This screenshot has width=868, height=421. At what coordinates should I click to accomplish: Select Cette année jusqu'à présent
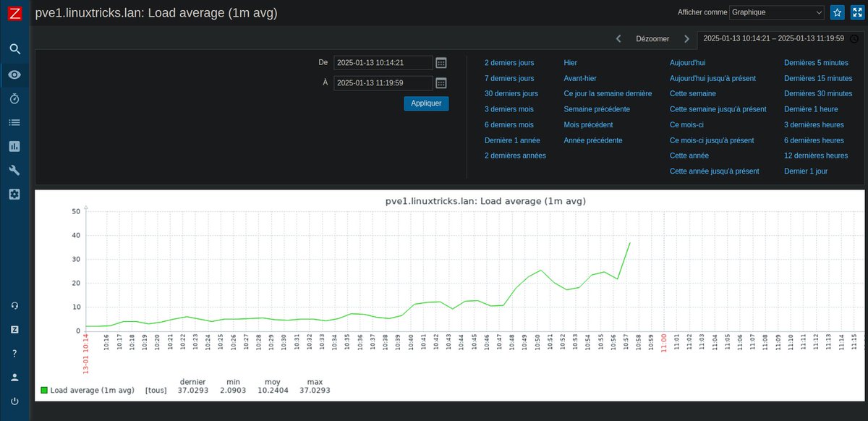(715, 171)
